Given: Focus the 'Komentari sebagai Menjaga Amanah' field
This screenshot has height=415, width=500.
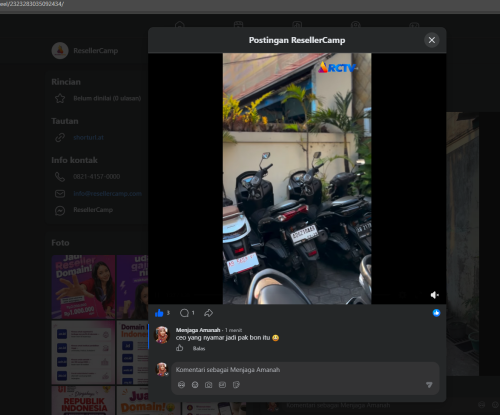Looking at the screenshot, I should 305,370.
